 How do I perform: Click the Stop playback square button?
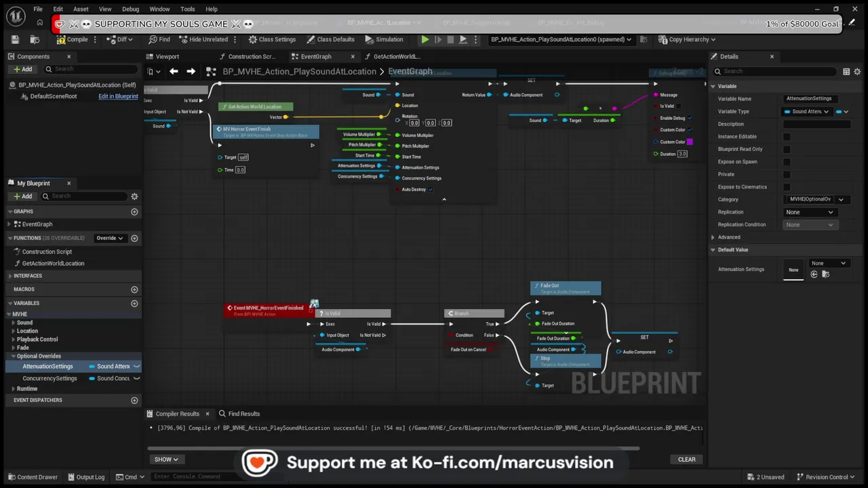pyautogui.click(x=450, y=39)
